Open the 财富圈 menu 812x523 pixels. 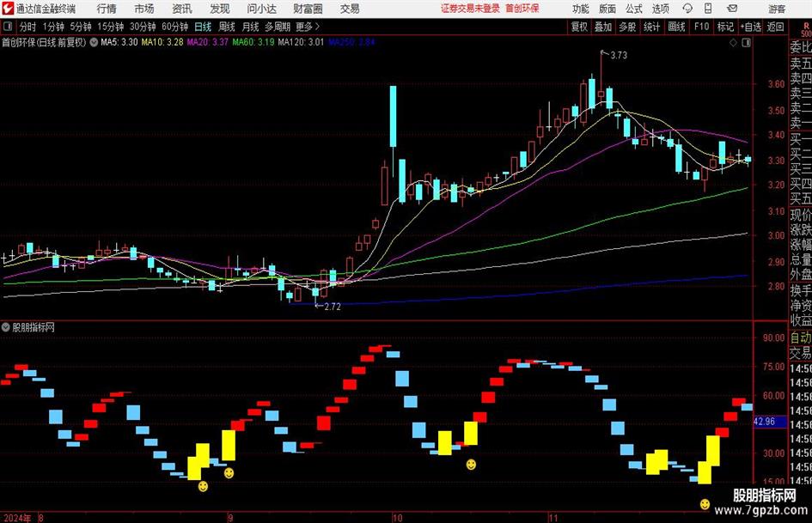tap(308, 9)
